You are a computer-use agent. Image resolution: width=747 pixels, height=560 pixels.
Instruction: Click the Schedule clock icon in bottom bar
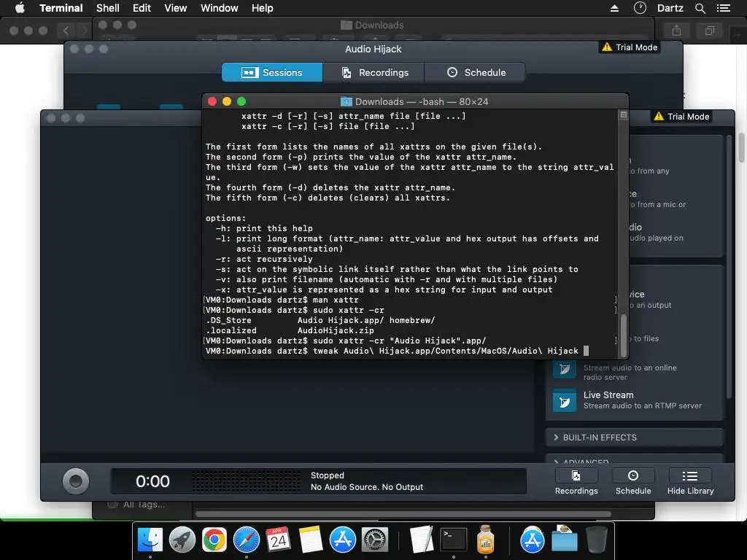click(633, 475)
